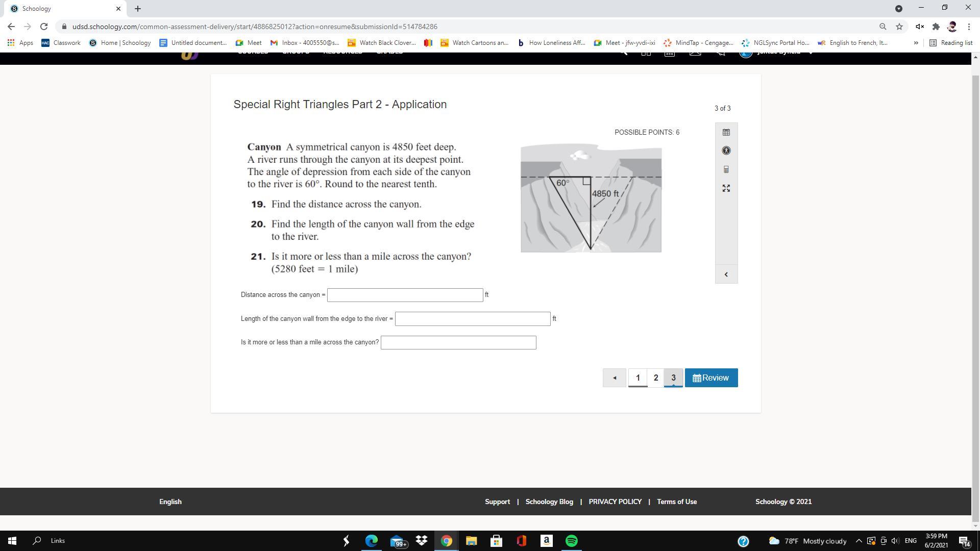Jump to question 2
Screen dimensions: 980x551
click(x=656, y=378)
